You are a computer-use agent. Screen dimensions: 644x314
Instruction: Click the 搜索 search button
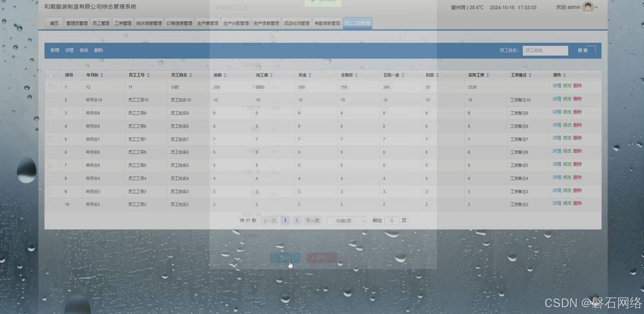(x=583, y=50)
